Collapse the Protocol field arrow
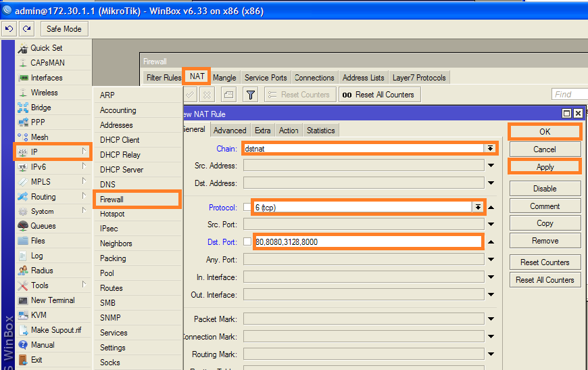The width and height of the screenshot is (588, 370). [x=491, y=207]
